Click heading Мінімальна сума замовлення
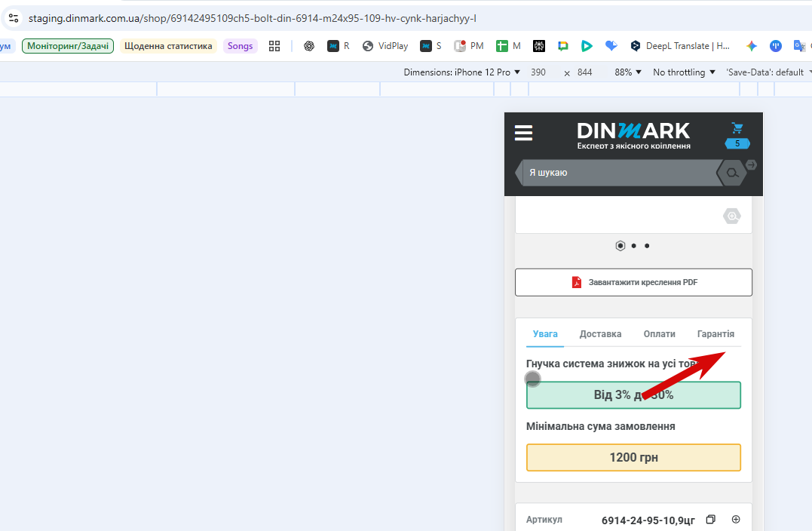This screenshot has height=531, width=812. coord(600,426)
